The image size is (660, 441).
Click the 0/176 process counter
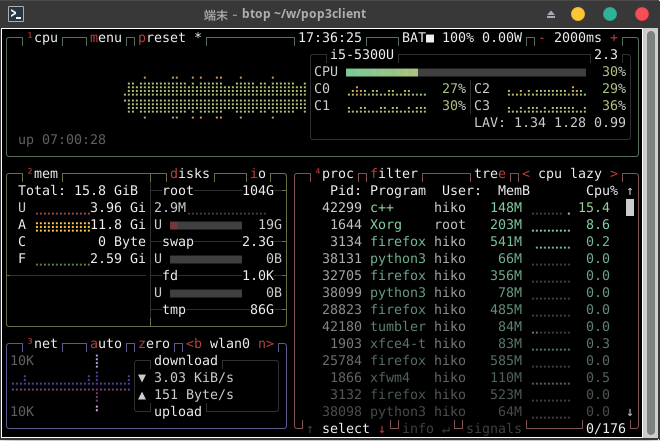(606, 428)
